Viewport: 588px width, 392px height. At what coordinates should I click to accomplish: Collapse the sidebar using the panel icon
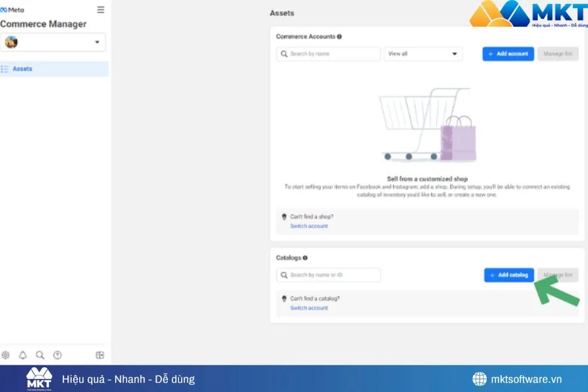pyautogui.click(x=100, y=355)
